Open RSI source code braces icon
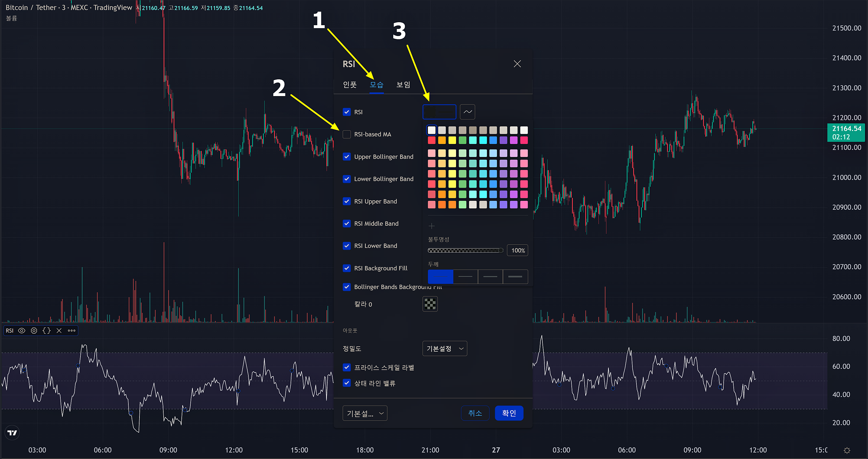The height and width of the screenshot is (459, 868). 47,331
